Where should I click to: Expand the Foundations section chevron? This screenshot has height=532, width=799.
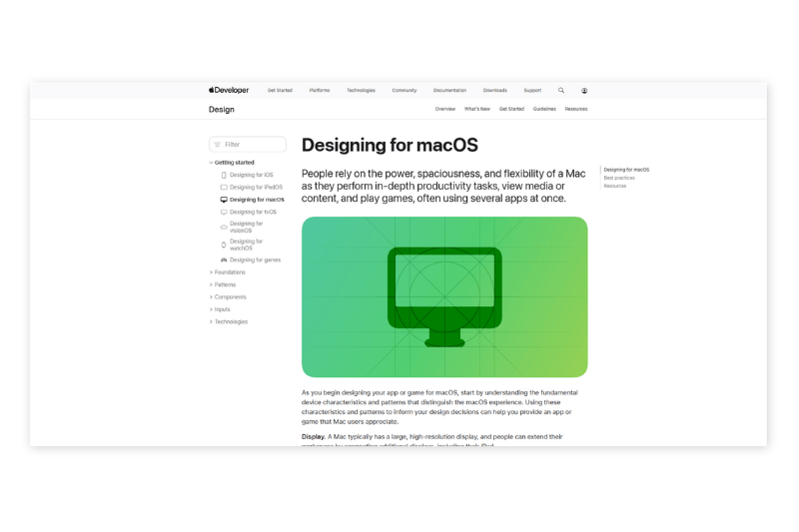(x=211, y=272)
